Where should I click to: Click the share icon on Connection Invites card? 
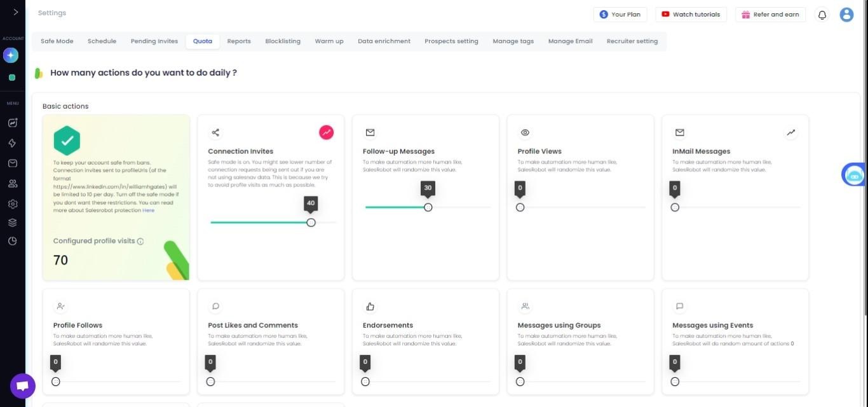215,132
